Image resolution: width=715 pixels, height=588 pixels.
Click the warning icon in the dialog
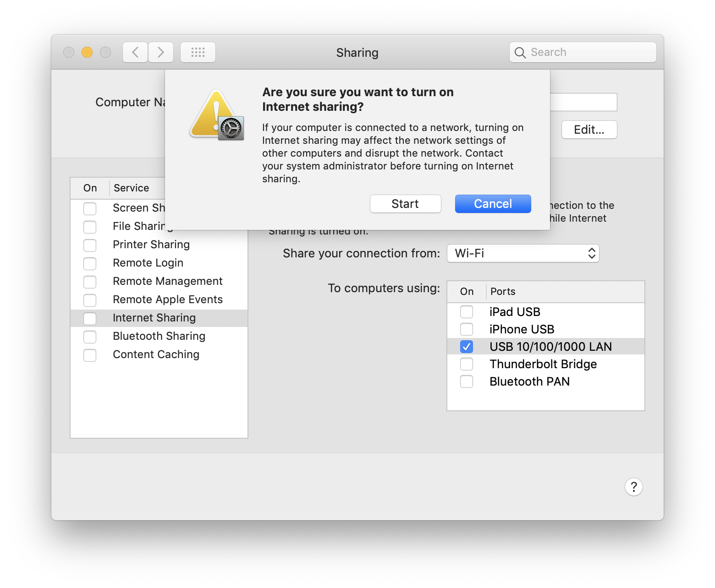point(216,115)
